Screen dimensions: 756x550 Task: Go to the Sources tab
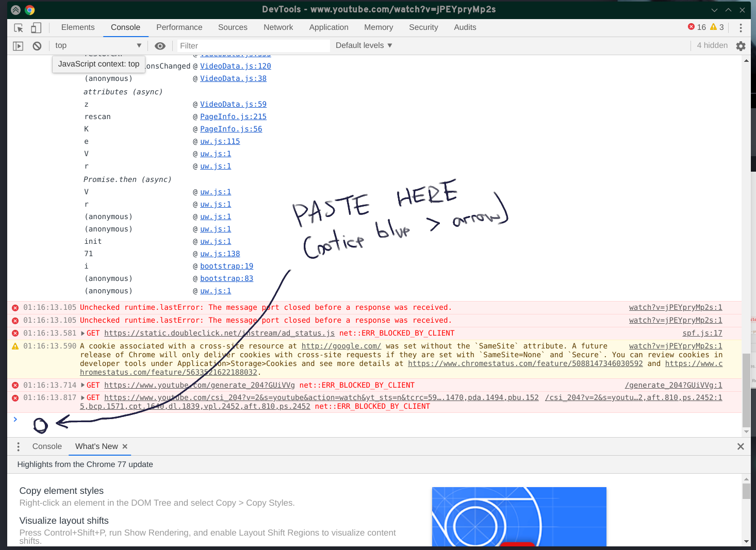[x=233, y=27]
